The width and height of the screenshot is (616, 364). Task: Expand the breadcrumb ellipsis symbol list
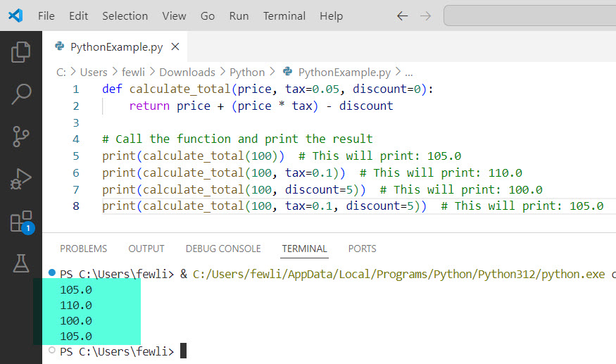[409, 73]
